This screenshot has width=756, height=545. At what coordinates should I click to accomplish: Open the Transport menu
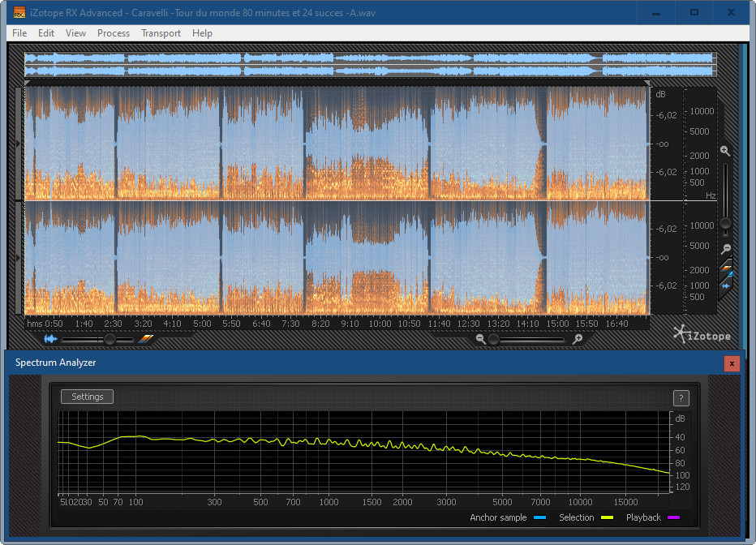point(161,33)
